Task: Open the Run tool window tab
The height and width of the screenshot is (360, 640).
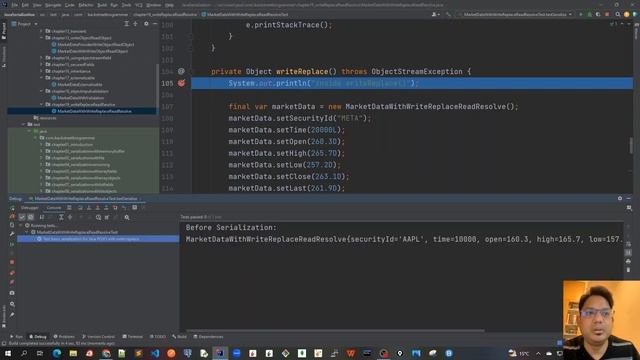Action: click(x=17, y=337)
